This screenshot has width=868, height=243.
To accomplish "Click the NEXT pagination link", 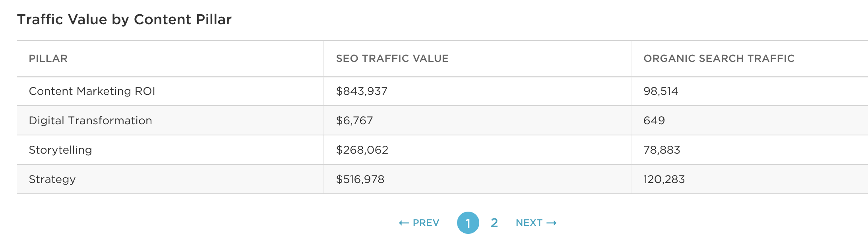I will click(529, 222).
